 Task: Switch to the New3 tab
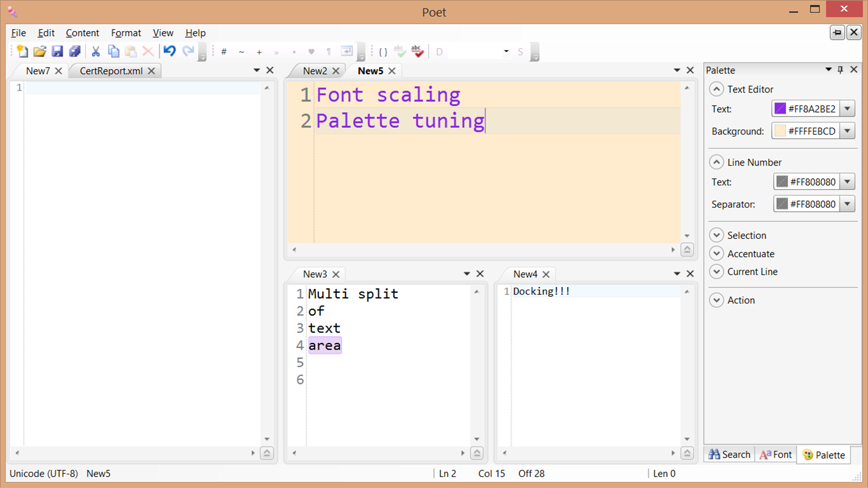coord(316,273)
